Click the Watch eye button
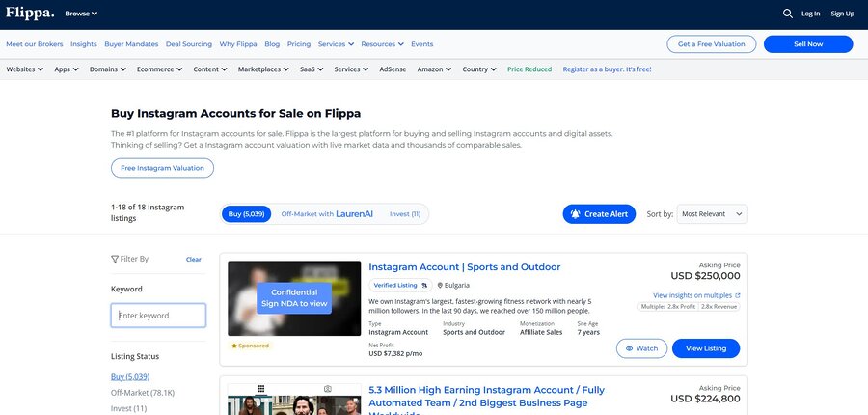This screenshot has width=868, height=415. (641, 348)
